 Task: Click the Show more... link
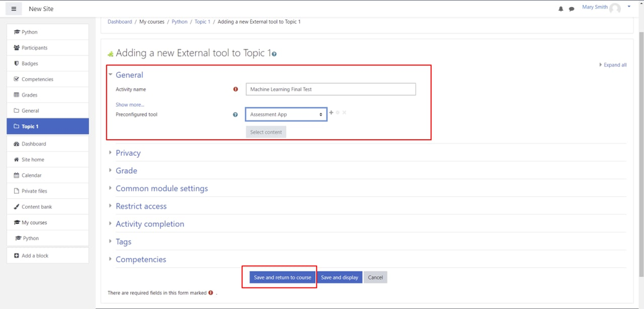click(130, 105)
